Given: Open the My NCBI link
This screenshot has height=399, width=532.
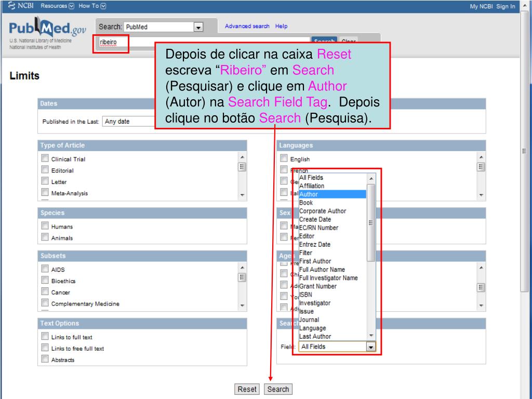Looking at the screenshot, I should tap(481, 6).
